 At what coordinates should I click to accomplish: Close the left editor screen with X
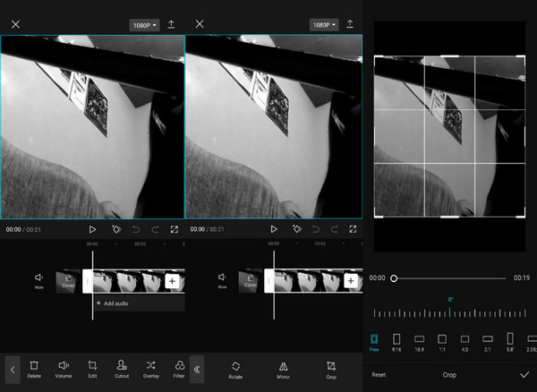click(x=15, y=24)
